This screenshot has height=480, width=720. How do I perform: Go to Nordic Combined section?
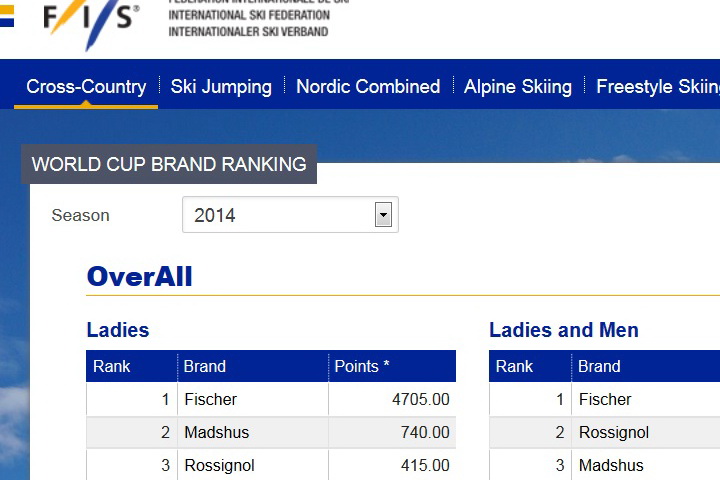[x=368, y=86]
